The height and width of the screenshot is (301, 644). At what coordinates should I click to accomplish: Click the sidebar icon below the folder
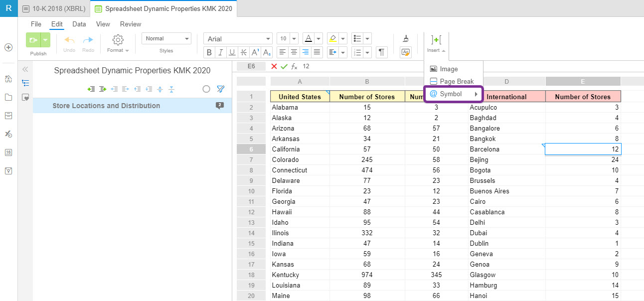[x=8, y=116]
